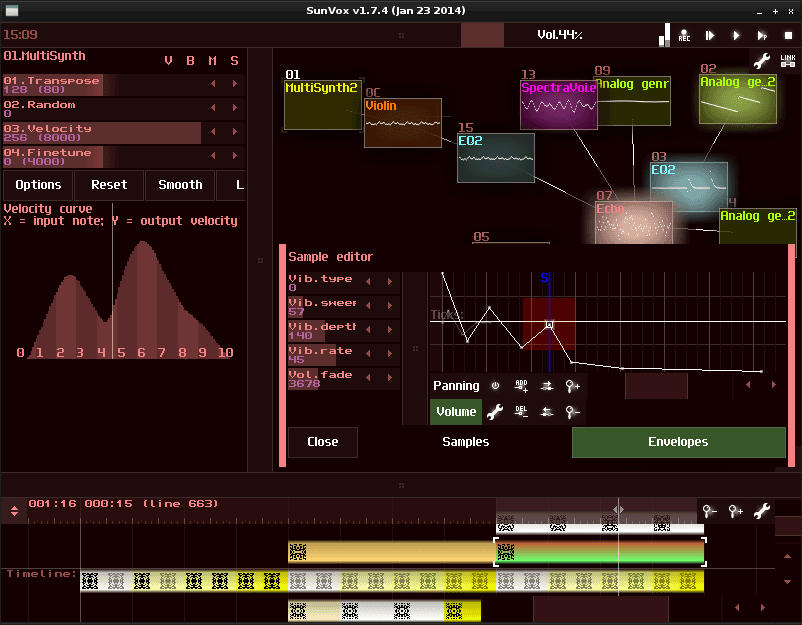Decrease Velocity with left arrow
This screenshot has width=802, height=625.
[x=213, y=132]
